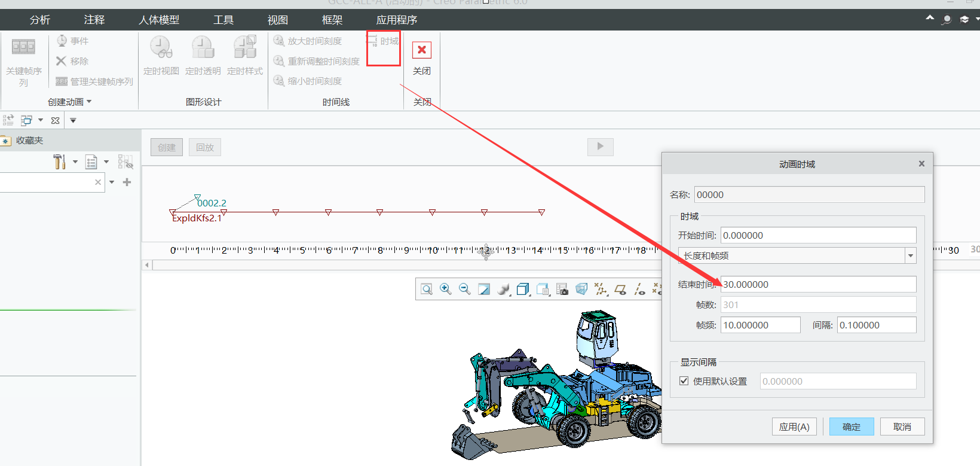Click the 帧频 field showing 10.000000
This screenshot has width=980, height=466.
[x=760, y=325]
